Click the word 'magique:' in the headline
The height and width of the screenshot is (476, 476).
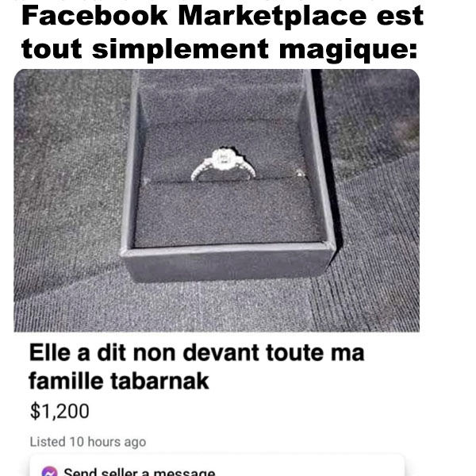pos(348,50)
